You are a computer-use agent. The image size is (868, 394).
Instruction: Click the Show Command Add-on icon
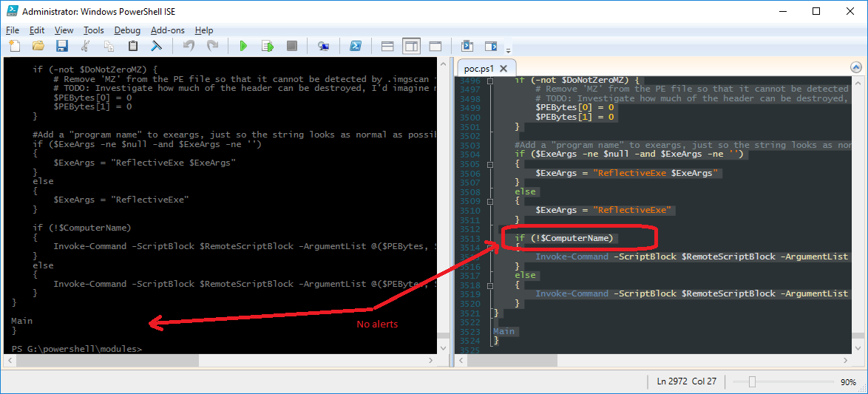pos(491,46)
